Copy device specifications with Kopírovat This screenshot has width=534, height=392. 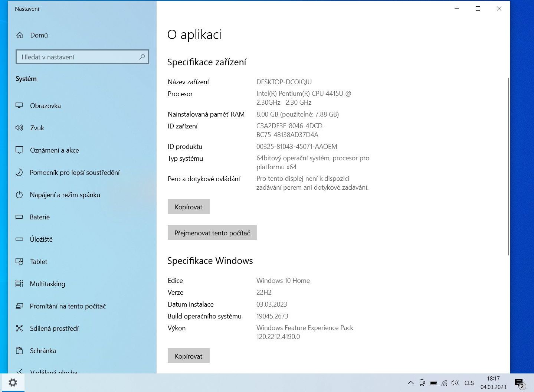coord(189,207)
